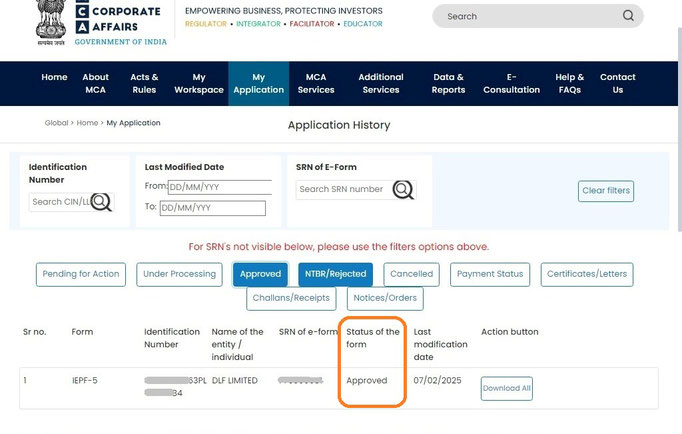The image size is (682, 434).
Task: Click the top search bar magnifier icon
Action: click(628, 16)
